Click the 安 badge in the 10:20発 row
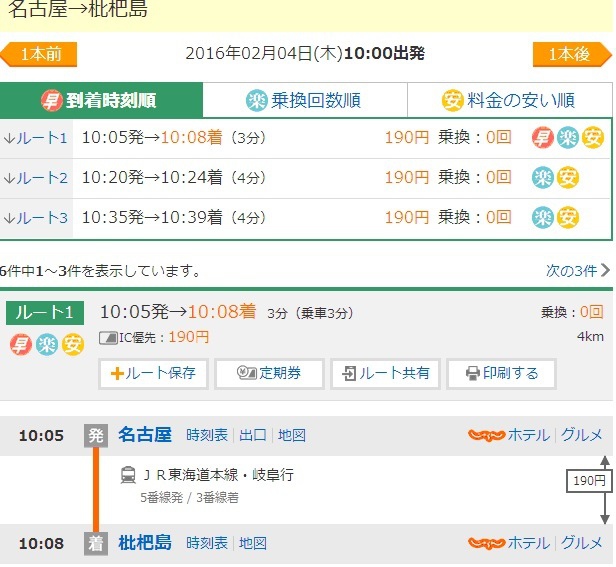Screen dimensions: 616x567 (x=568, y=178)
